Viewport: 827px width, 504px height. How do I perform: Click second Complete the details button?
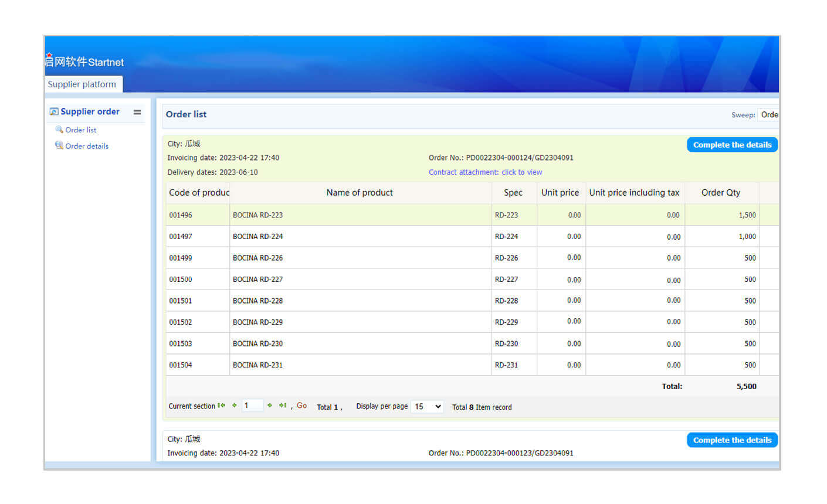[732, 440]
